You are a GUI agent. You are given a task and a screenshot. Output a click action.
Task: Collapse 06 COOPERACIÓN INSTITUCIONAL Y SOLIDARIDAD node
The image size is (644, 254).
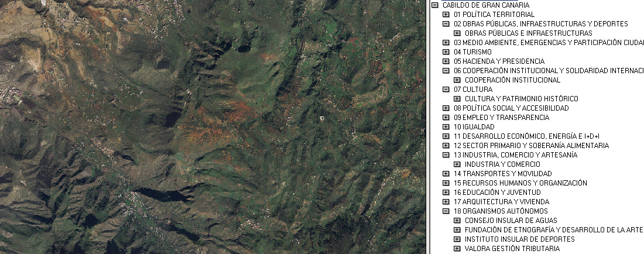(446, 71)
